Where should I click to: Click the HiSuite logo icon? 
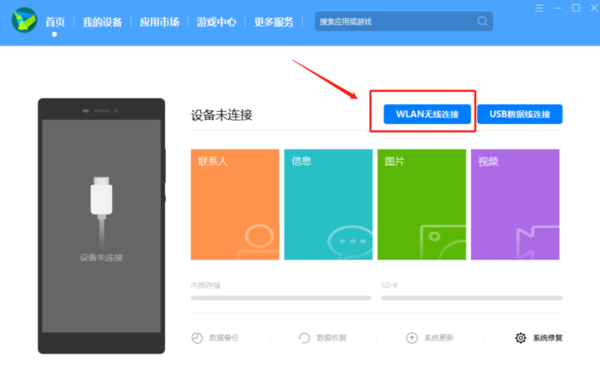24,20
